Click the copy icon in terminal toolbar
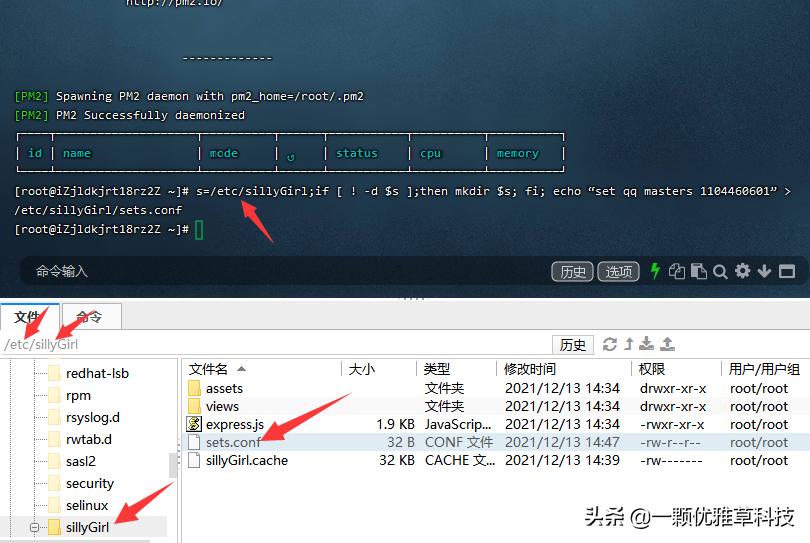The height and width of the screenshot is (543, 810). [x=677, y=271]
